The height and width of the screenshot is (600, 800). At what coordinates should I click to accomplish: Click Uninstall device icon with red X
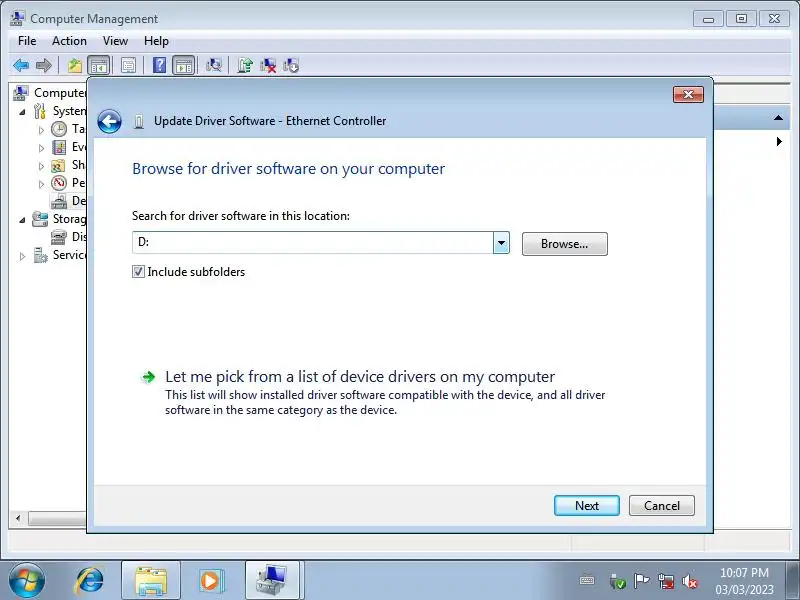pyautogui.click(x=268, y=65)
